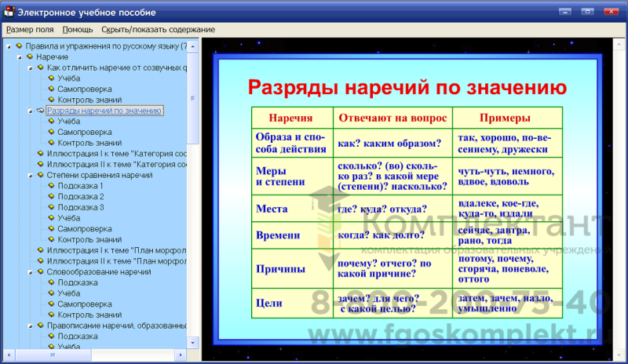Image resolution: width=628 pixels, height=364 pixels.
Task: Click the icon beside 'Правописание наречий, образованных'
Action: (41, 325)
